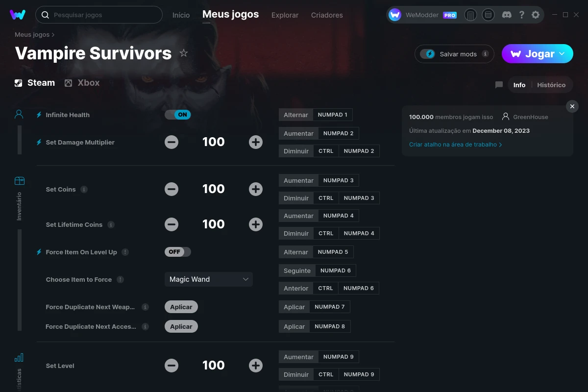Decrease the Set Level value
The width and height of the screenshot is (588, 392).
click(171, 366)
